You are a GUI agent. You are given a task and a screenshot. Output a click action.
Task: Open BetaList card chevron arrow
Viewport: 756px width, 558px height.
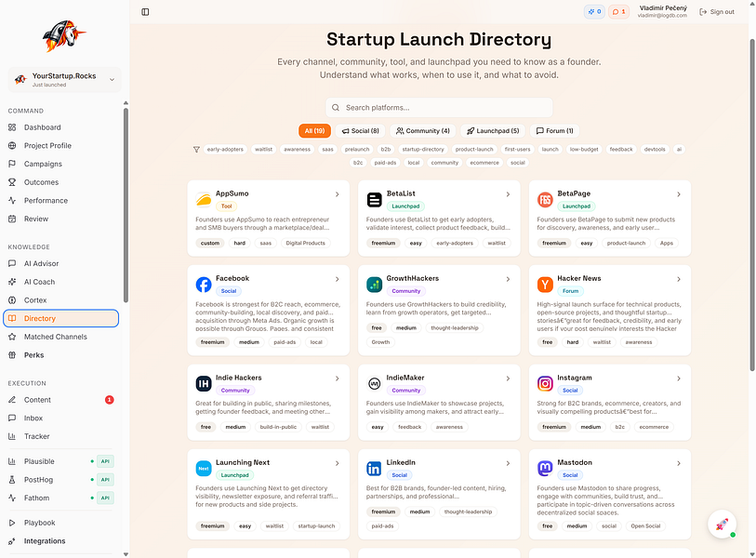[x=508, y=194]
